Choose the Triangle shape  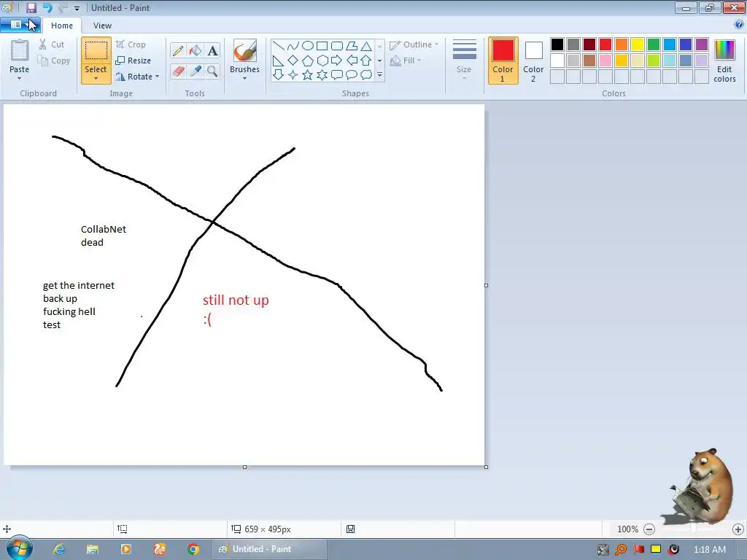pyautogui.click(x=366, y=46)
